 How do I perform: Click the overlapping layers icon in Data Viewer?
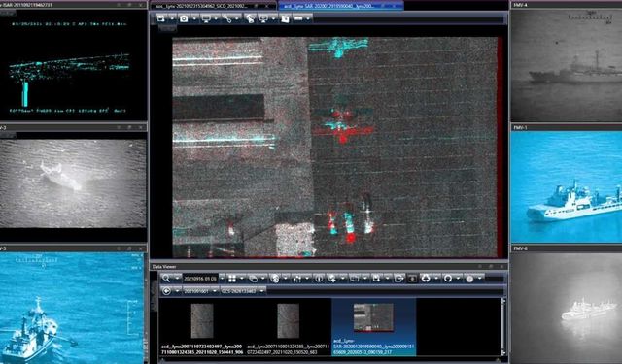click(x=253, y=279)
